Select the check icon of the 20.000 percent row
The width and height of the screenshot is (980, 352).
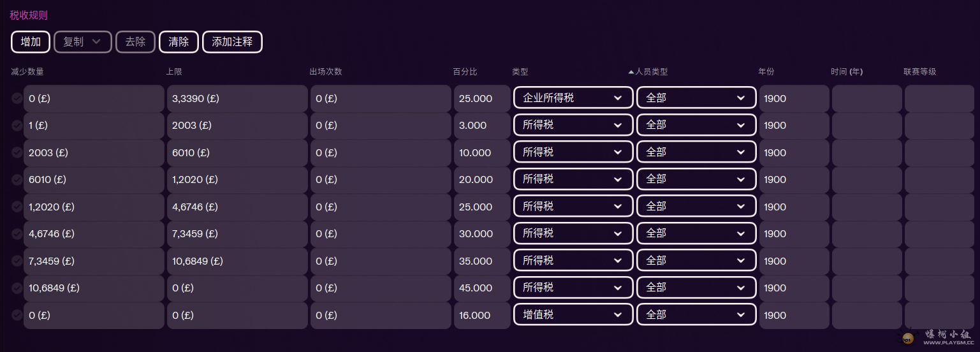point(17,180)
